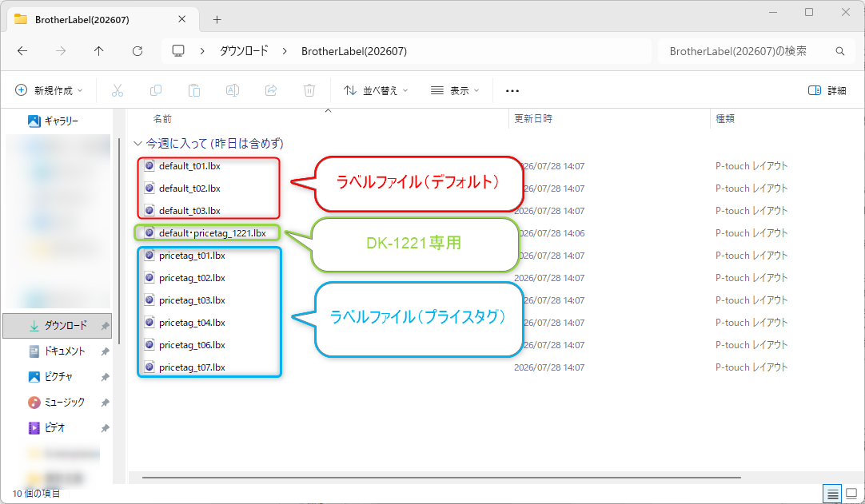This screenshot has width=865, height=504.
Task: Click the sidebar vertical scrollbar
Action: click(119, 240)
